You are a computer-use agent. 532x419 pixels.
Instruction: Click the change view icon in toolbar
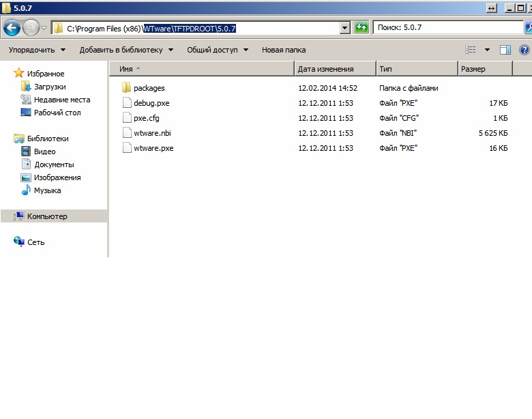[471, 50]
